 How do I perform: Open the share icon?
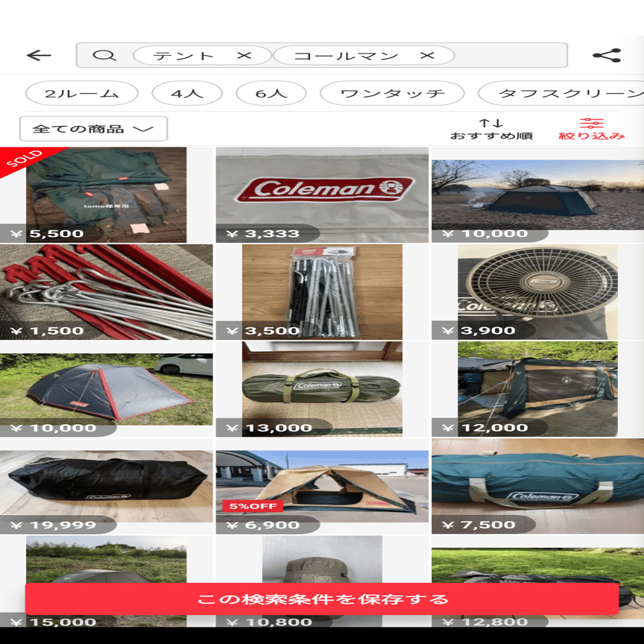pos(607,55)
